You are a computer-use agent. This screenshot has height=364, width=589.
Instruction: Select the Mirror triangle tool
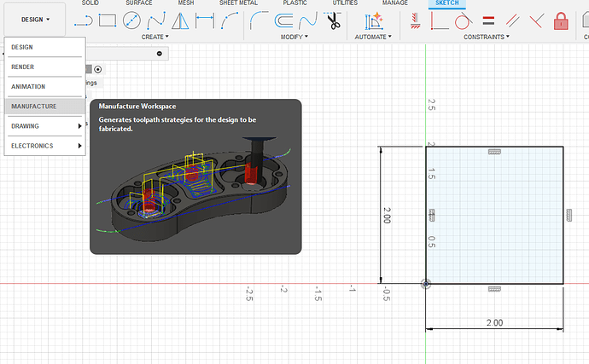180,20
